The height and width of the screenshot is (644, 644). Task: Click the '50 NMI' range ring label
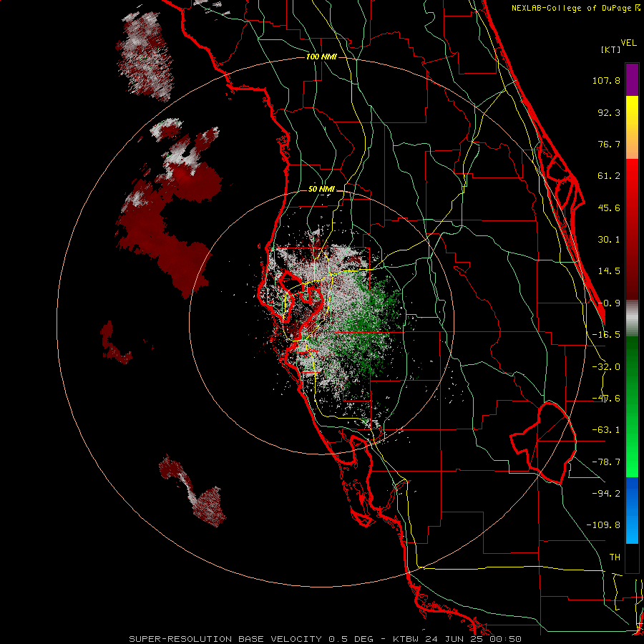[x=321, y=190]
